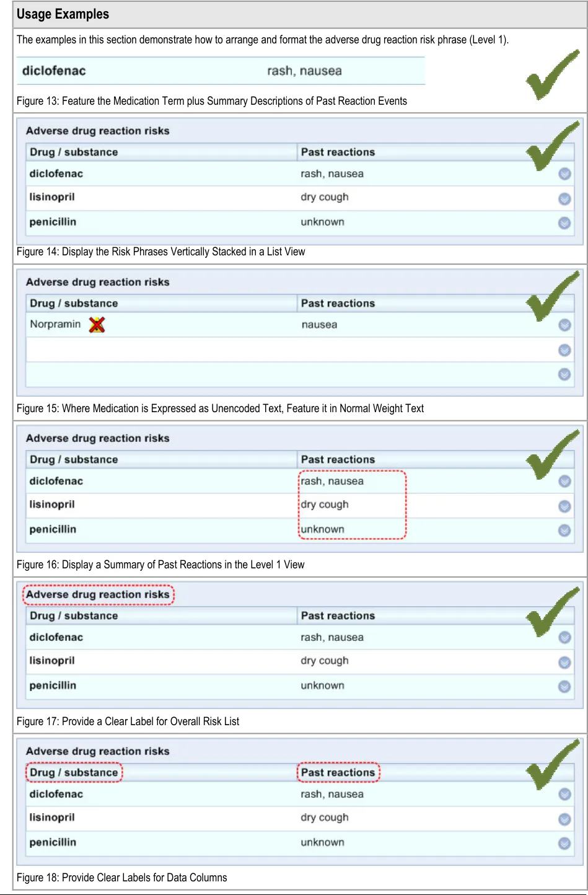588x895 pixels.
Task: Click the chevron icon on Figure 14's penicillin row
Action: [564, 223]
